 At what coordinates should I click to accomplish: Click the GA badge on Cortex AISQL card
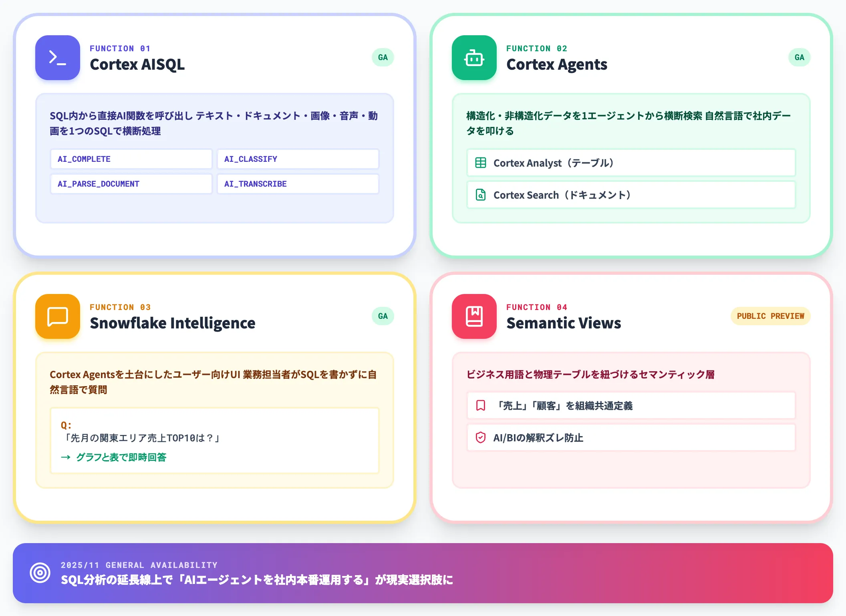tap(383, 57)
